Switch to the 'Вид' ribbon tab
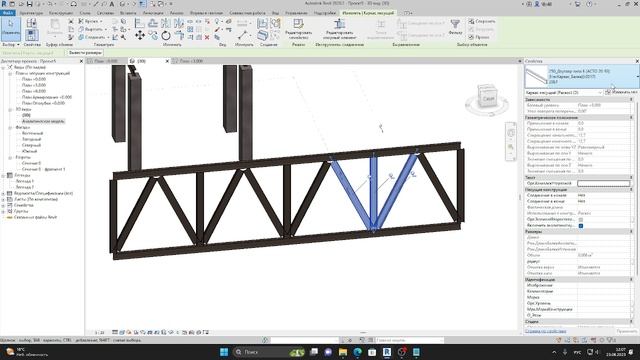 click(x=276, y=13)
